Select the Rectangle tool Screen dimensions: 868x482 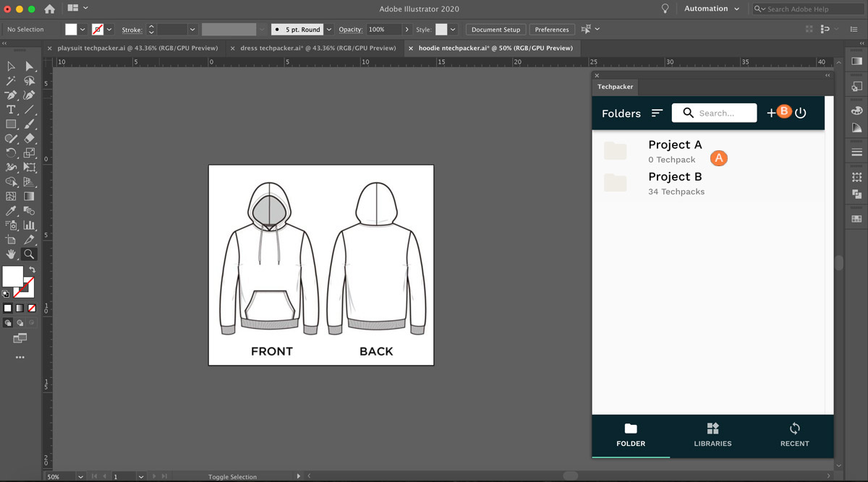click(x=10, y=124)
